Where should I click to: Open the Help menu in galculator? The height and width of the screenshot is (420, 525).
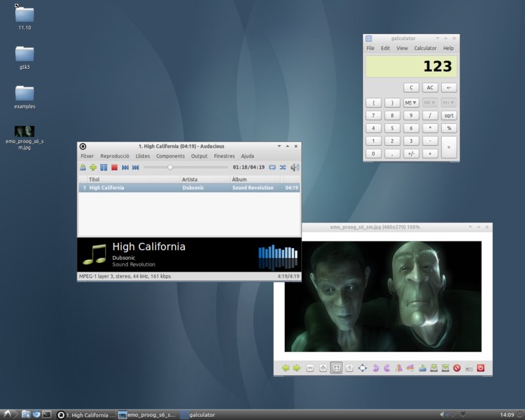pyautogui.click(x=448, y=48)
